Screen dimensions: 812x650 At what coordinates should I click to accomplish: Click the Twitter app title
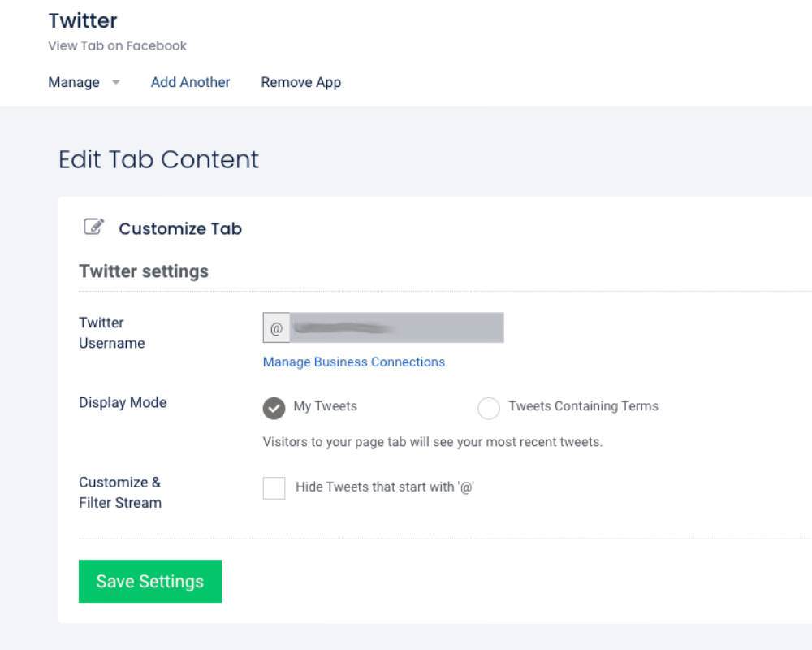83,21
